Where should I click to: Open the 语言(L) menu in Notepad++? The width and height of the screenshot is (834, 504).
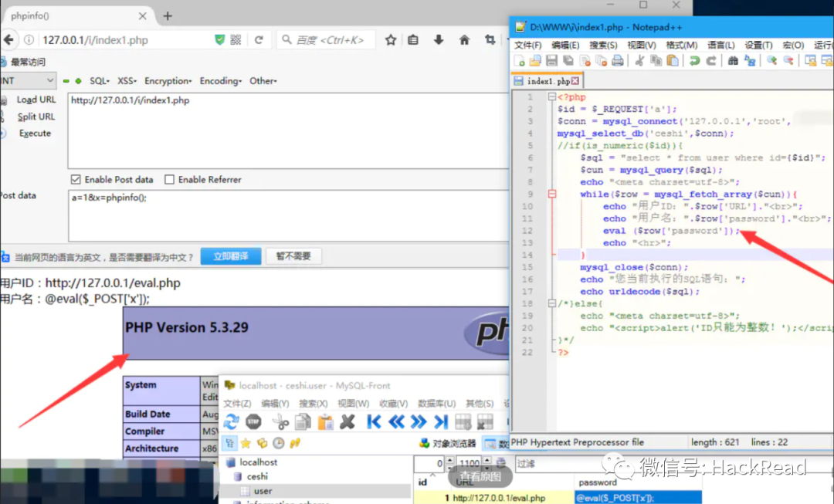pyautogui.click(x=720, y=45)
